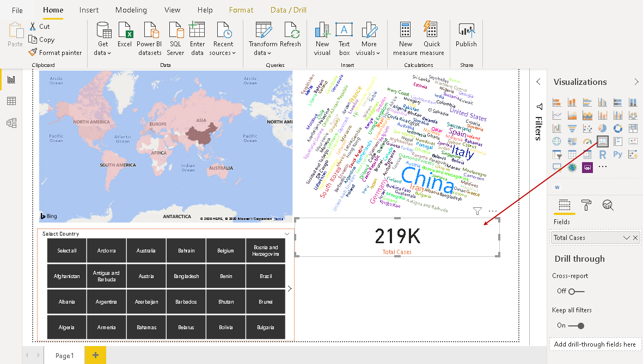The width and height of the screenshot is (643, 364).
Task: Open the Fields well tab icon
Action: click(x=564, y=205)
